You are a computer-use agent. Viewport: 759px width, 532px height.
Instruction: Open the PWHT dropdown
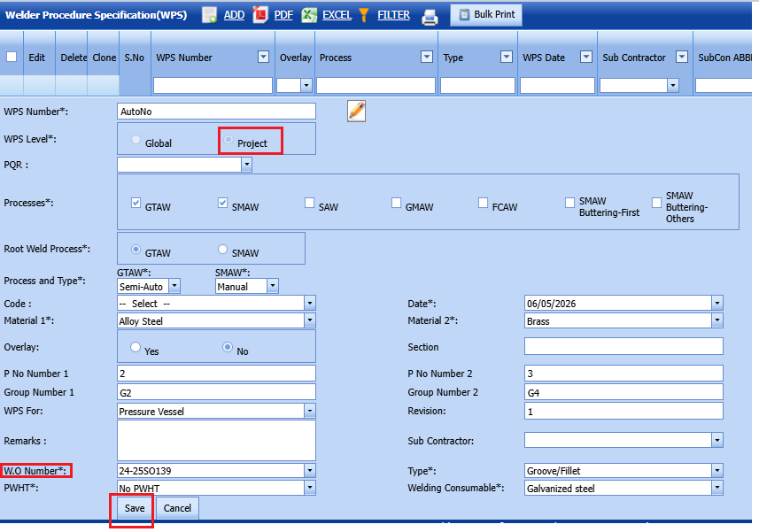coord(310,488)
